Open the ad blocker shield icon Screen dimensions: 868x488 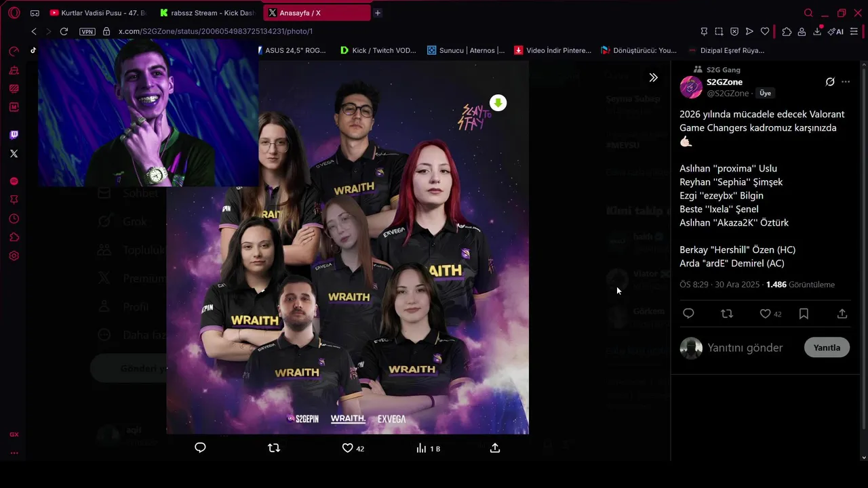(734, 31)
